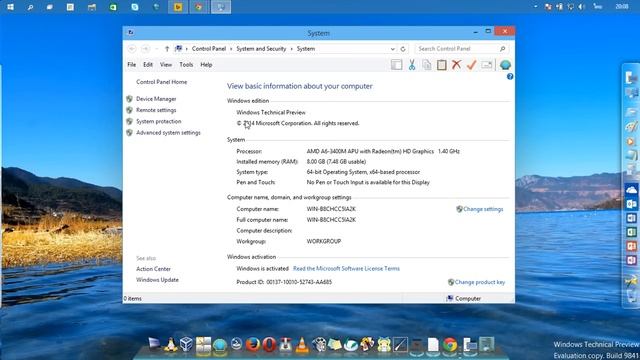Click the Forward navigation arrow
640x360 pixels.
[x=145, y=49]
